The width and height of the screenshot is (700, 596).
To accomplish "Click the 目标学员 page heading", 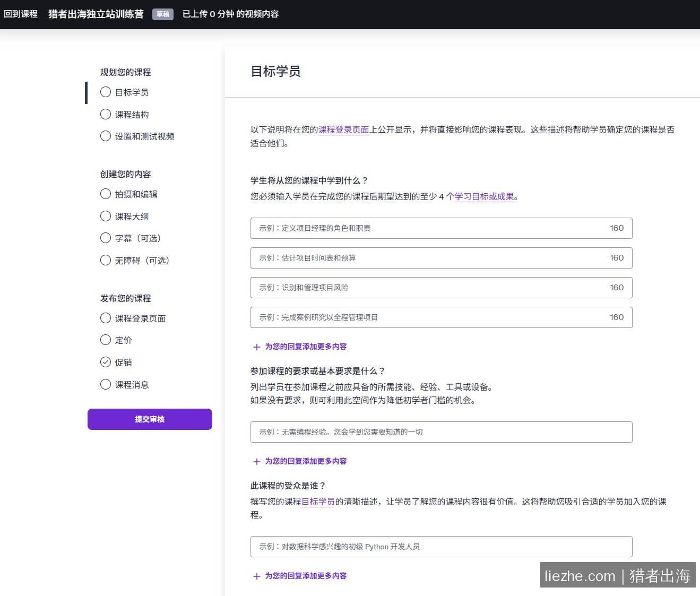I will tap(275, 71).
